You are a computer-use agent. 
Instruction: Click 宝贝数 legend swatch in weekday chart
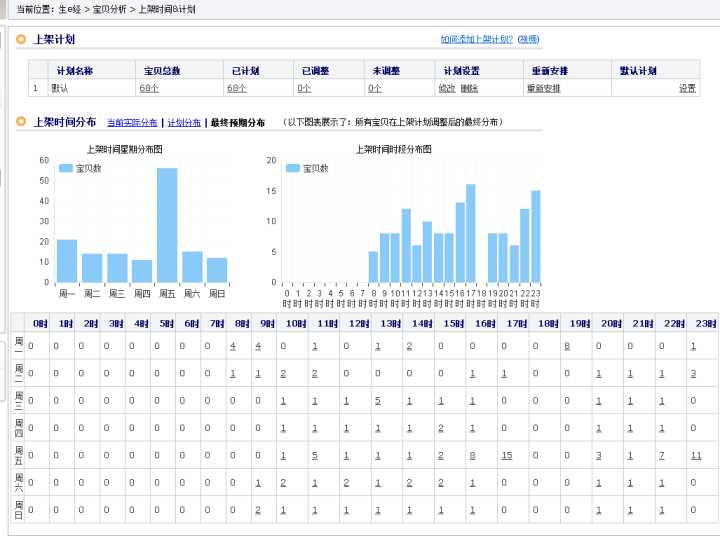[66, 168]
